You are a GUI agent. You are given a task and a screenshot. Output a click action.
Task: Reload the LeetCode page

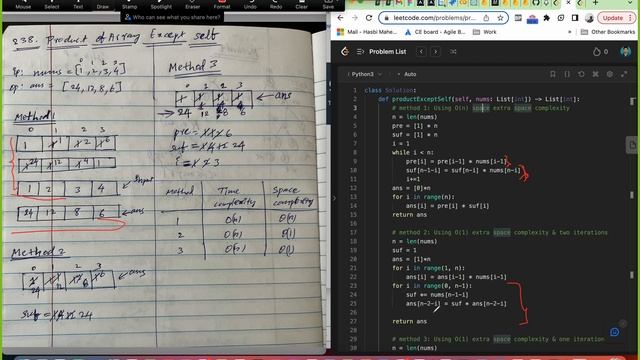pos(369,18)
